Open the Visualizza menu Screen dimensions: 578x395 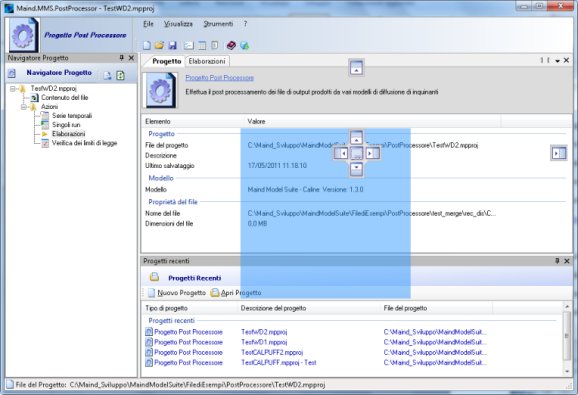pyautogui.click(x=178, y=24)
